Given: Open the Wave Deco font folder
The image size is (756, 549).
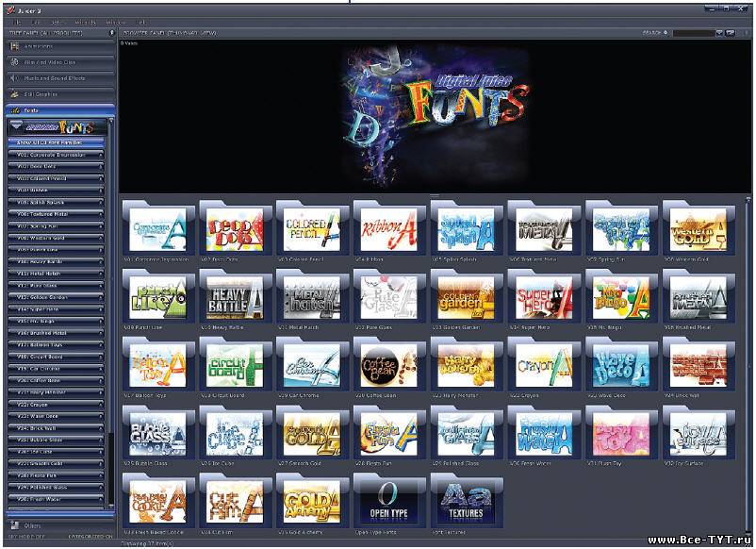Looking at the screenshot, I should [621, 365].
